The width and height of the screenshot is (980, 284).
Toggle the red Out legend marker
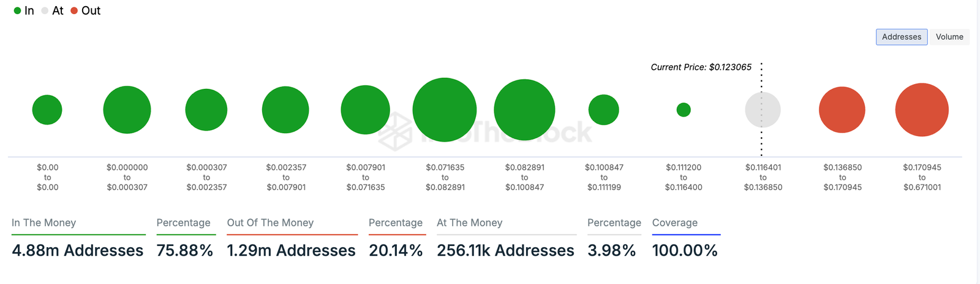point(74,11)
